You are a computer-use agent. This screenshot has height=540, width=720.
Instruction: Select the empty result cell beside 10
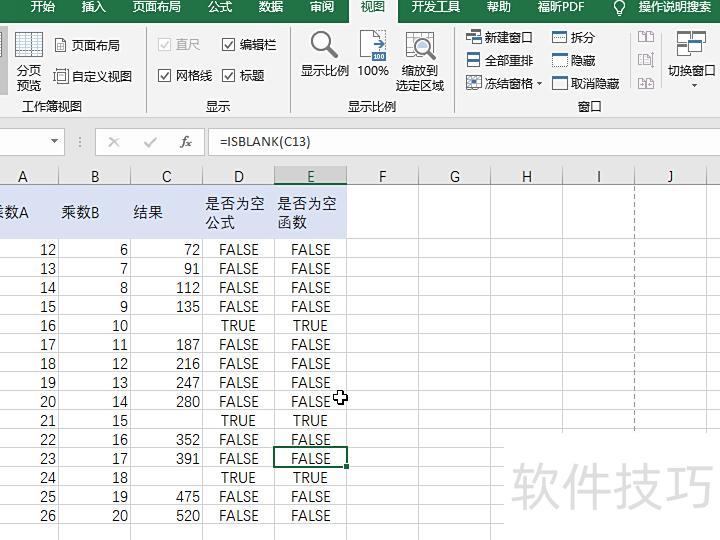coord(167,325)
